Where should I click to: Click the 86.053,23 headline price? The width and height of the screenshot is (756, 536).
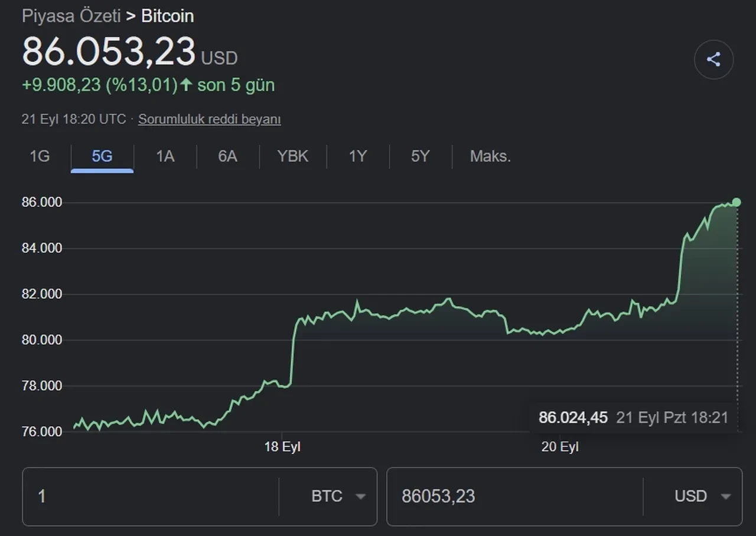point(109,51)
